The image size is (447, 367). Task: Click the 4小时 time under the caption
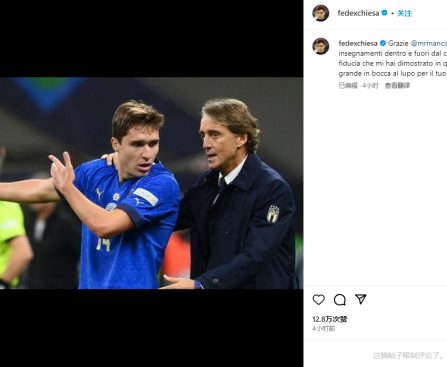(371, 85)
